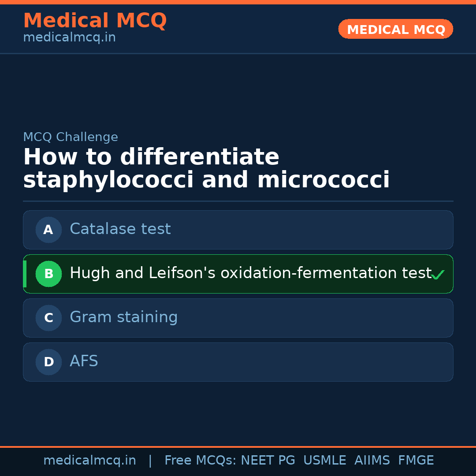Click the orange MEDICAL MCQ badge
The width and height of the screenshot is (476, 476).
point(395,29)
